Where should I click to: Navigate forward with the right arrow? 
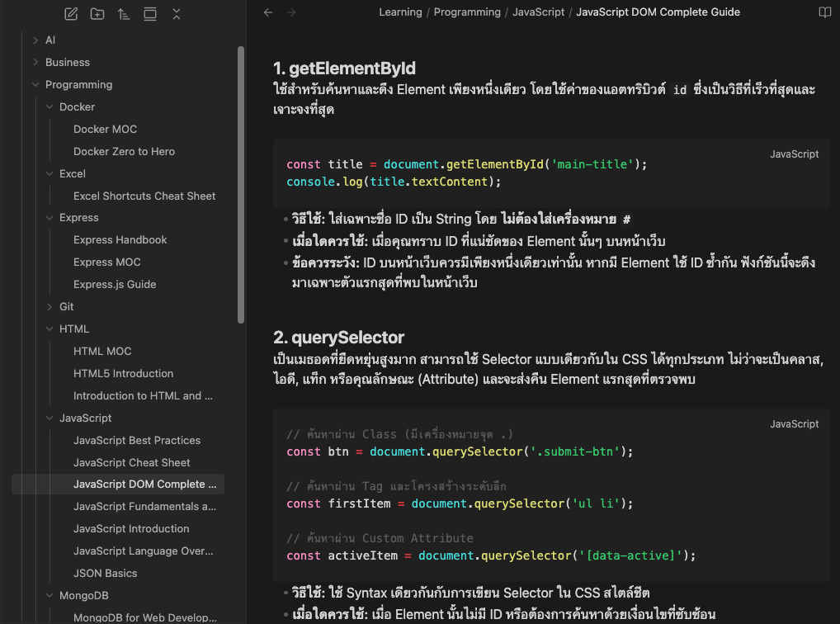point(291,12)
